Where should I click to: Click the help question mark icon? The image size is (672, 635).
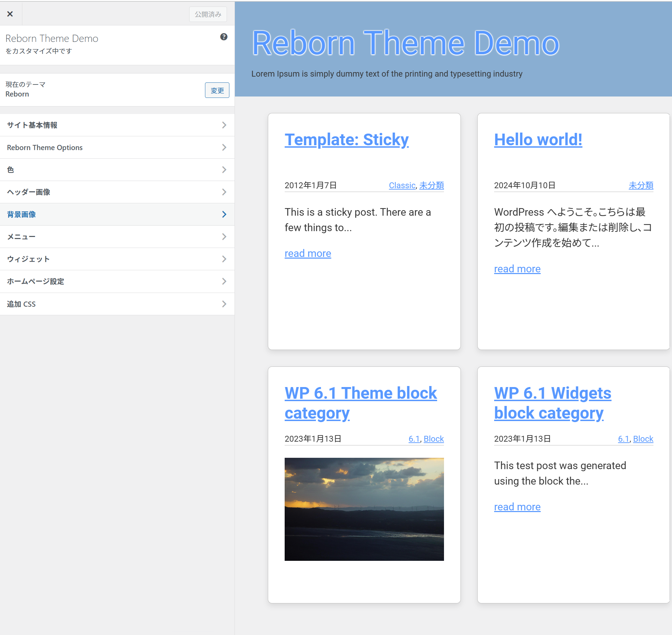click(x=224, y=37)
